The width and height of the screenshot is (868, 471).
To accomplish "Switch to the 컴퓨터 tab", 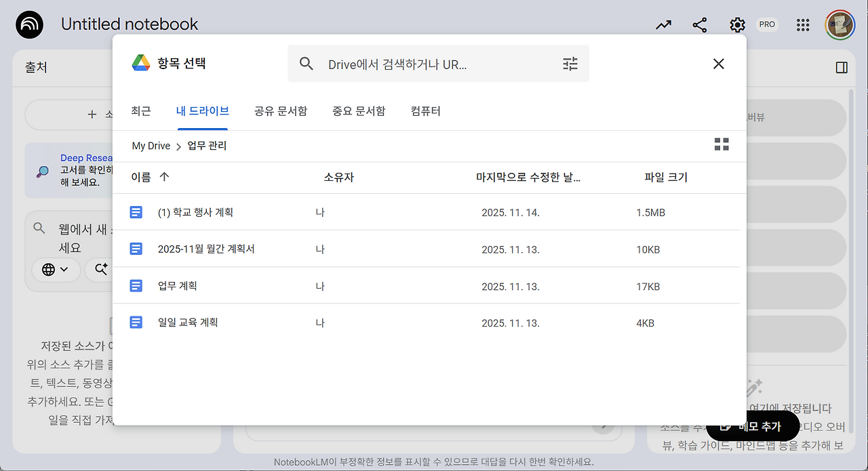I will [426, 111].
